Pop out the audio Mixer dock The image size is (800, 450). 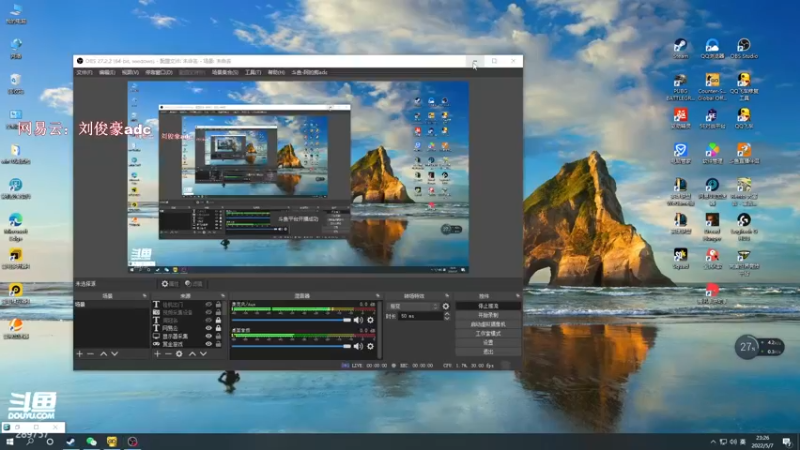coord(378,296)
